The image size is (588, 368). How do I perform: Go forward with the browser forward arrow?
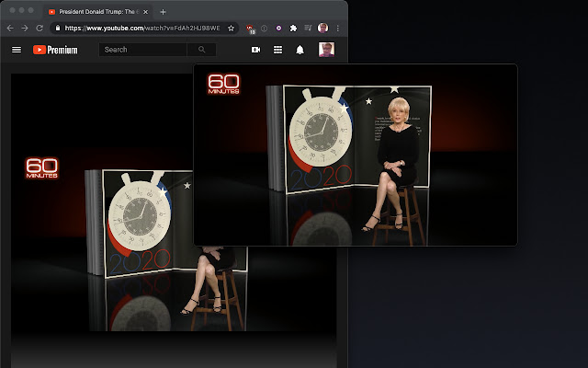25,29
